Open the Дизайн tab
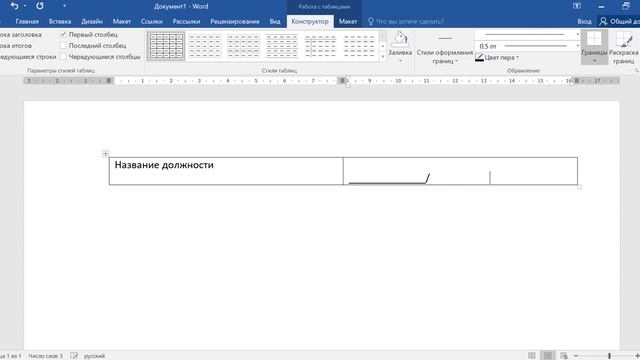 [x=92, y=21]
